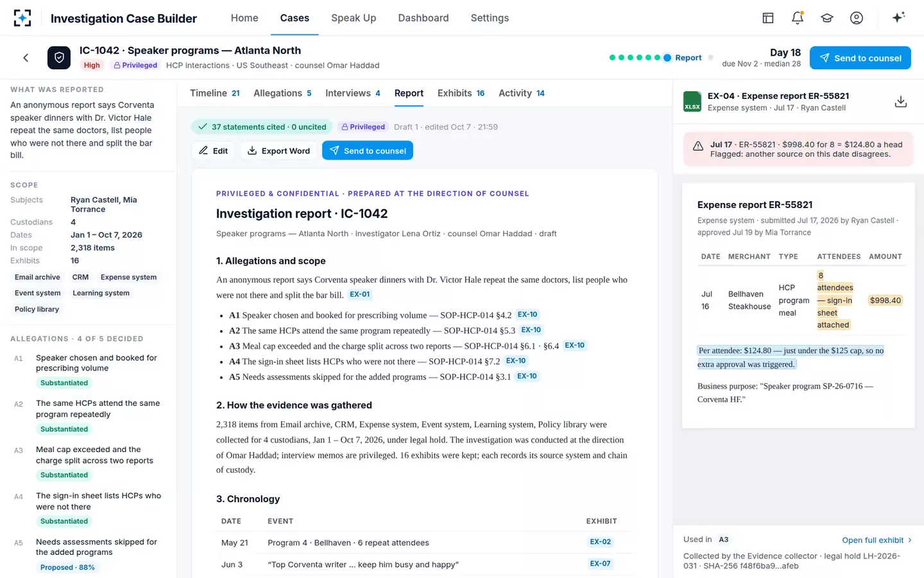Download exhibit EX-04 with download icon
The image size is (924, 578).
click(901, 101)
